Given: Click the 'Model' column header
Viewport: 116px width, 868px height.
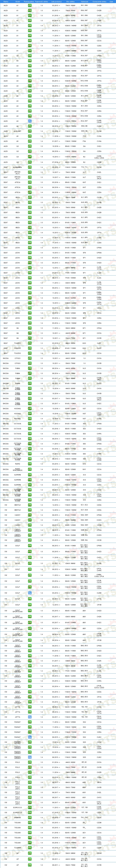Looking at the screenshot, I should click(18, 1).
